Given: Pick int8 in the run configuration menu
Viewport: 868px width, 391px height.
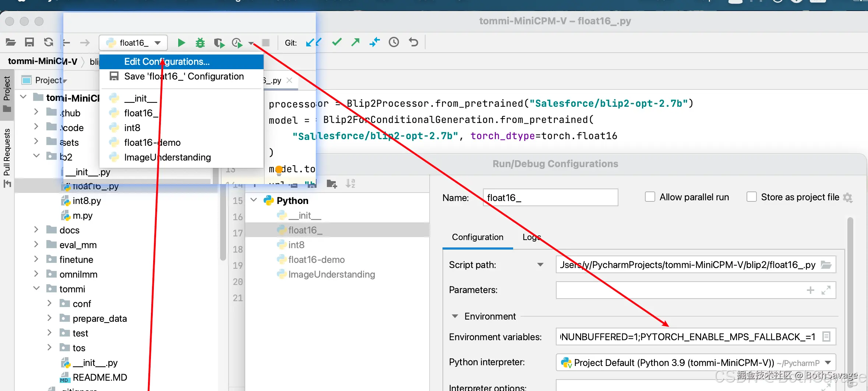Looking at the screenshot, I should (181, 128).
